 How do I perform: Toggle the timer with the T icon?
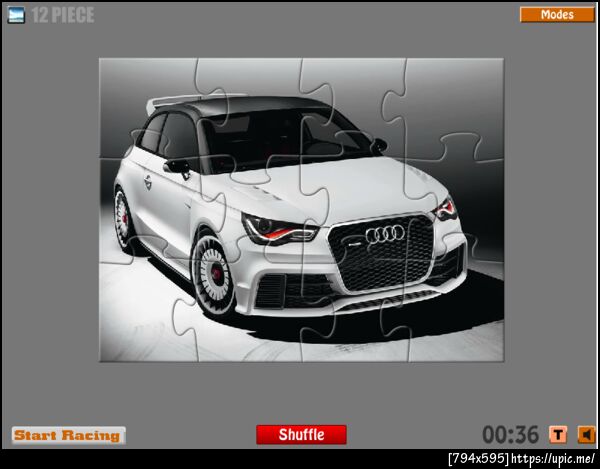pyautogui.click(x=558, y=435)
